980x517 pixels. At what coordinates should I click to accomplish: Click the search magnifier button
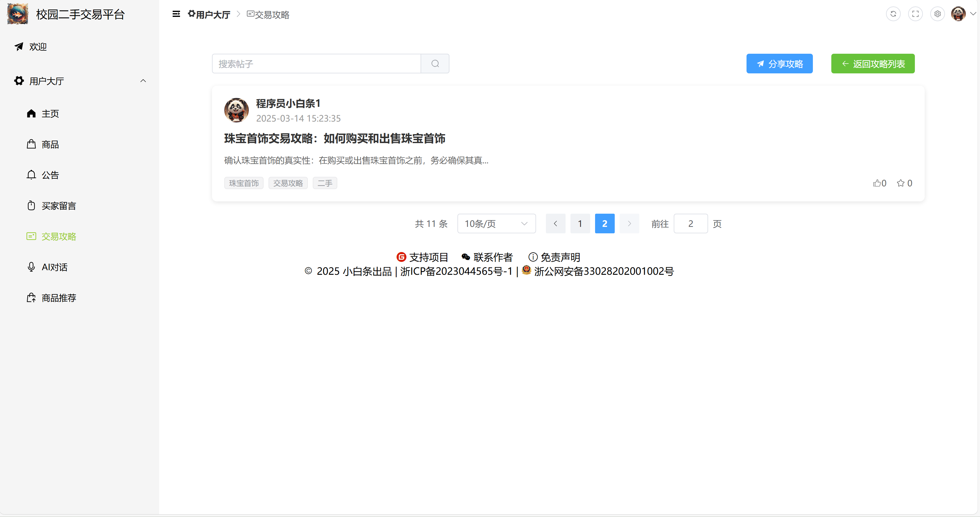coord(435,64)
